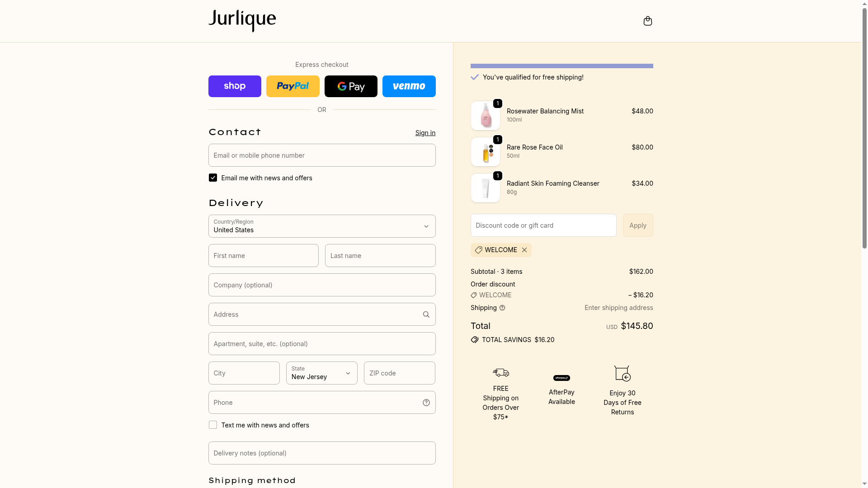Pay using the PayPal button
868x488 pixels.
click(292, 86)
